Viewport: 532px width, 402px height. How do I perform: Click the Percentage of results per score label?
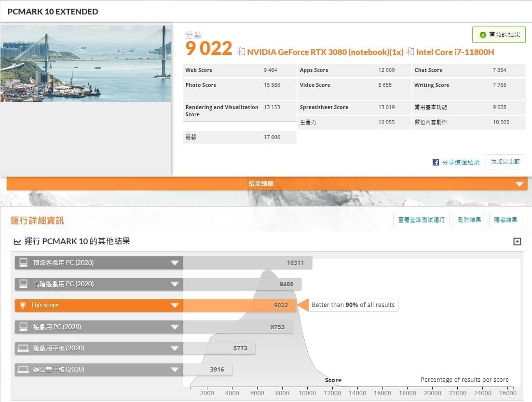464,380
